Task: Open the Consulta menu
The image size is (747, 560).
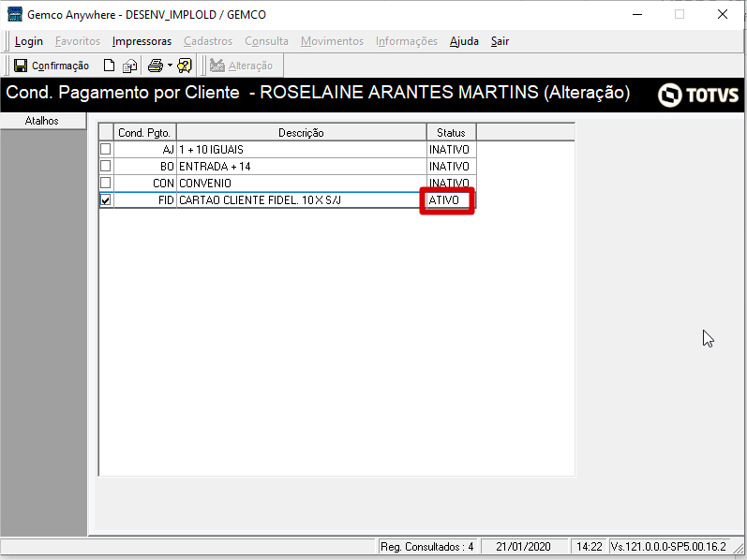Action: point(266,41)
